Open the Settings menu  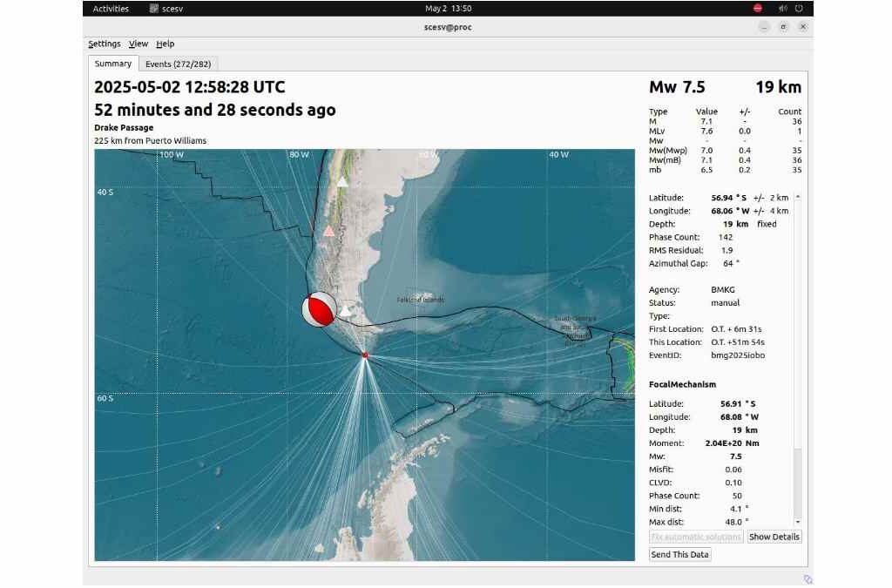coord(105,44)
